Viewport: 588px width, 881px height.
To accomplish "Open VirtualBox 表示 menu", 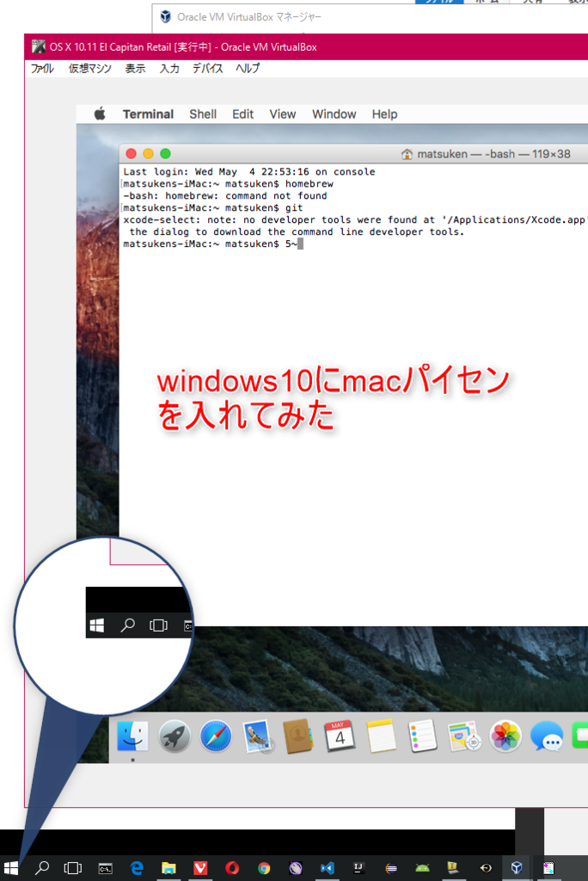I will [x=135, y=69].
